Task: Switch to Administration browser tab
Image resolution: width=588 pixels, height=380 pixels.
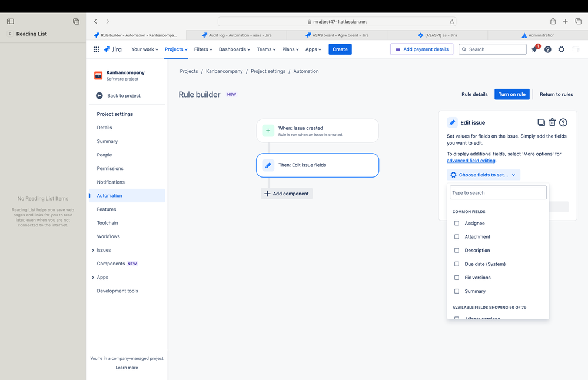Action: [x=538, y=35]
